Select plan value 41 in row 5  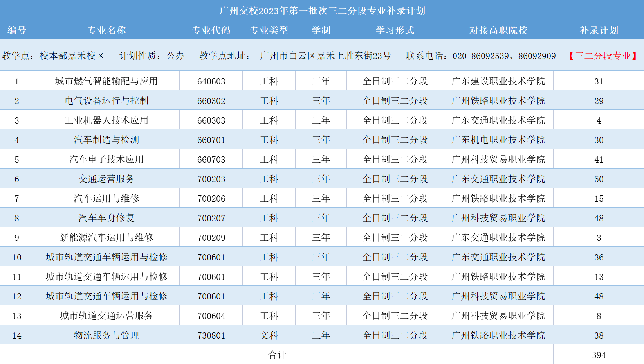[599, 160]
